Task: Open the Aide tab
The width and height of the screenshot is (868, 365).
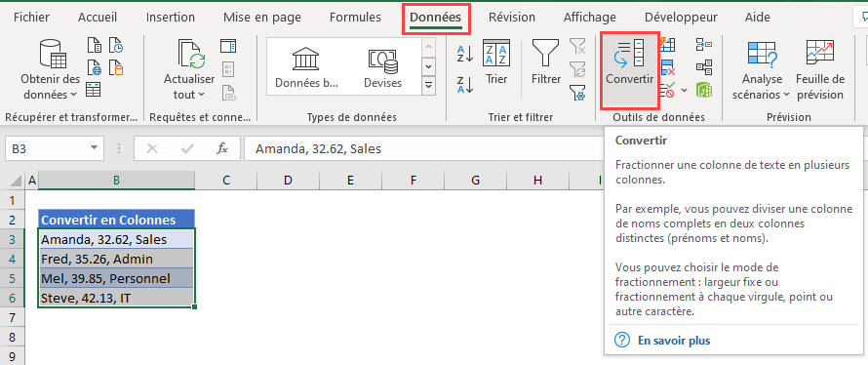Action: [757, 18]
